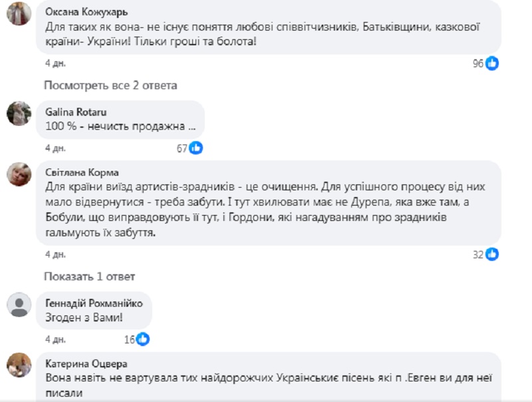Viewport: 532px width, 402px height.
Task: Click the 96 reactions count
Action: point(477,63)
